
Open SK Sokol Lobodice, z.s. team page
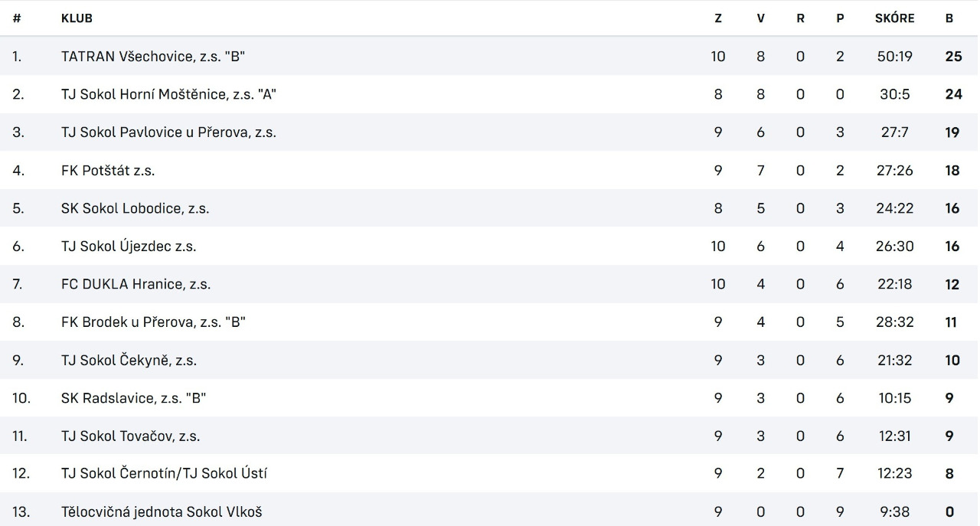[x=135, y=208]
